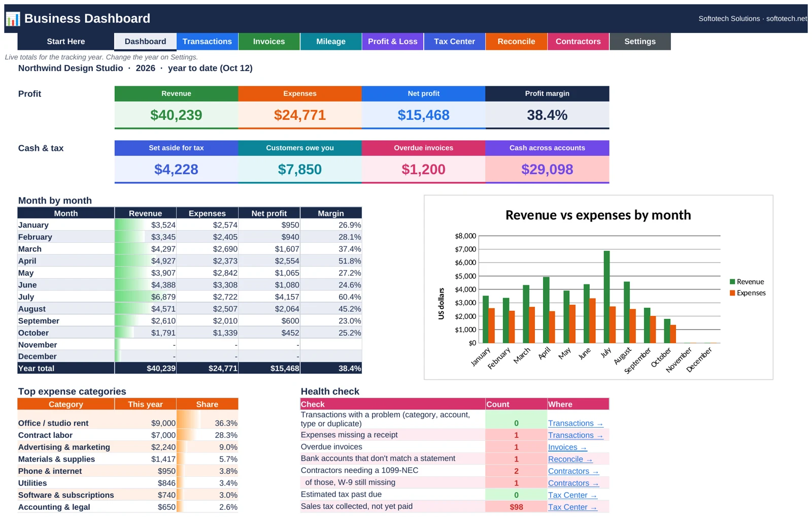Switch to the Tax Center tab
Screen dimensions: 812x517
(x=455, y=42)
